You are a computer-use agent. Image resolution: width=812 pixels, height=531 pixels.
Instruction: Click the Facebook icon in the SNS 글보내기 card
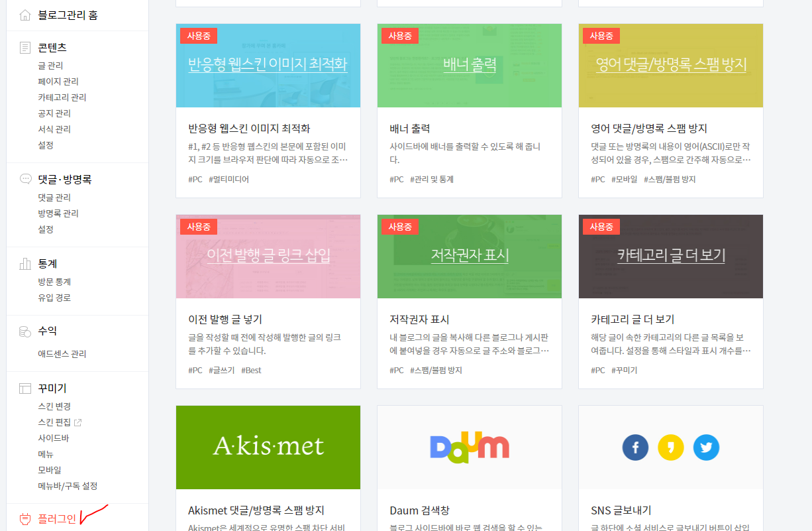coord(635,447)
